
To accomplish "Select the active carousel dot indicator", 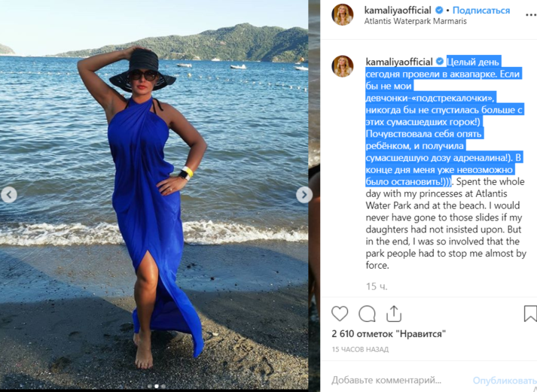I will (x=156, y=386).
